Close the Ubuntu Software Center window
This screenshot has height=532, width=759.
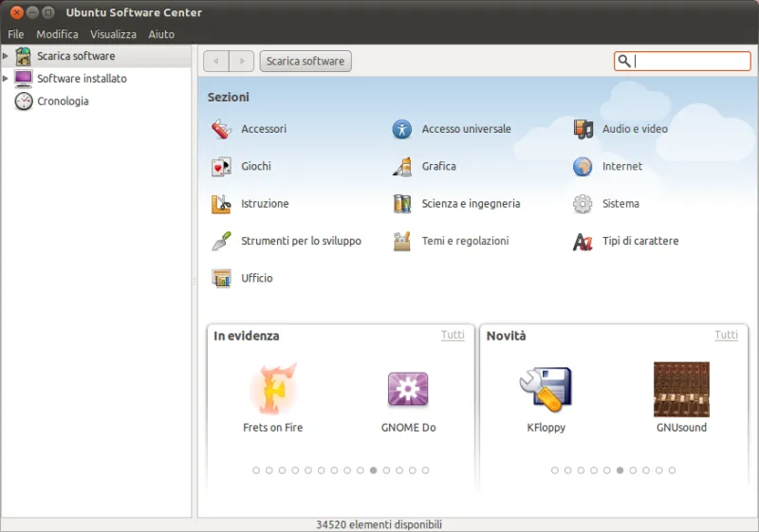(x=16, y=12)
